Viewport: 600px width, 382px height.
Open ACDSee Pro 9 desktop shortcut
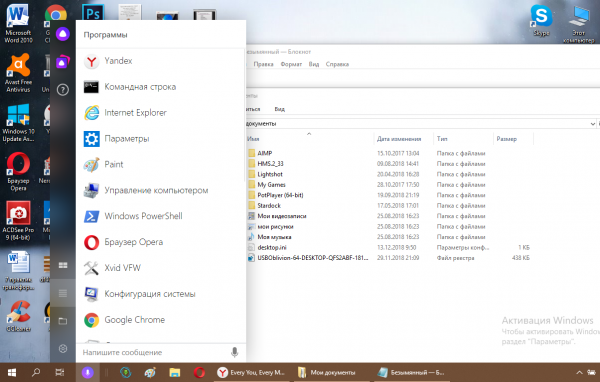tap(18, 221)
